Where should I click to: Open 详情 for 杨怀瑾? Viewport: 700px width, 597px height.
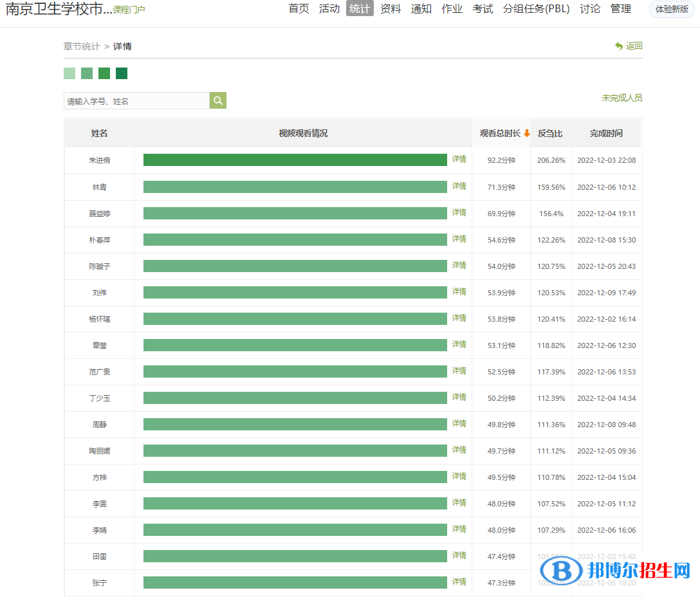459,318
